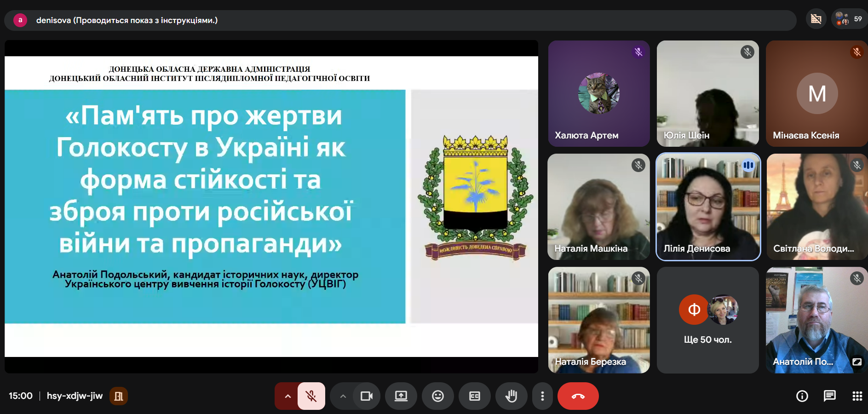Expand audio settings arrow next to microphone
The image size is (868, 414).
coord(287,396)
